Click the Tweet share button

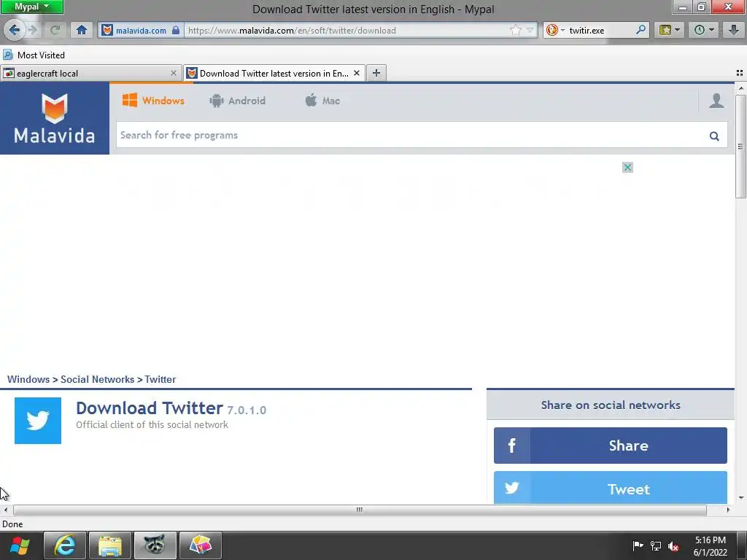click(x=611, y=488)
